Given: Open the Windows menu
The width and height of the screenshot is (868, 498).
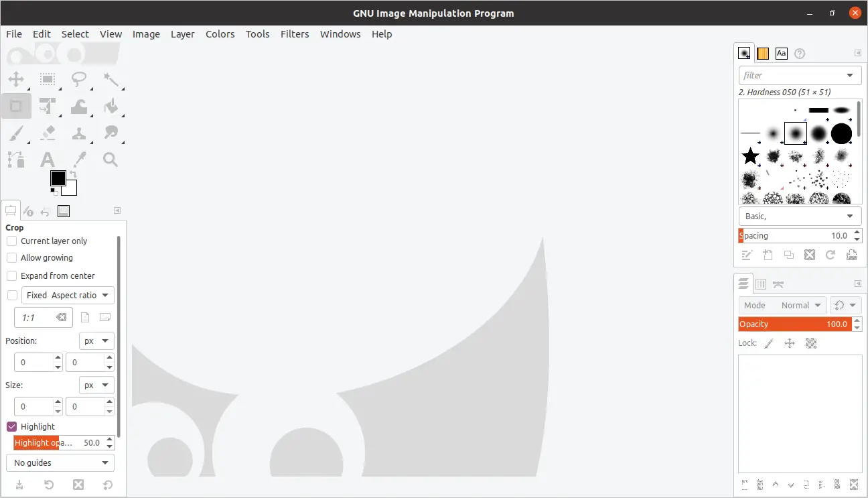Looking at the screenshot, I should (x=340, y=34).
